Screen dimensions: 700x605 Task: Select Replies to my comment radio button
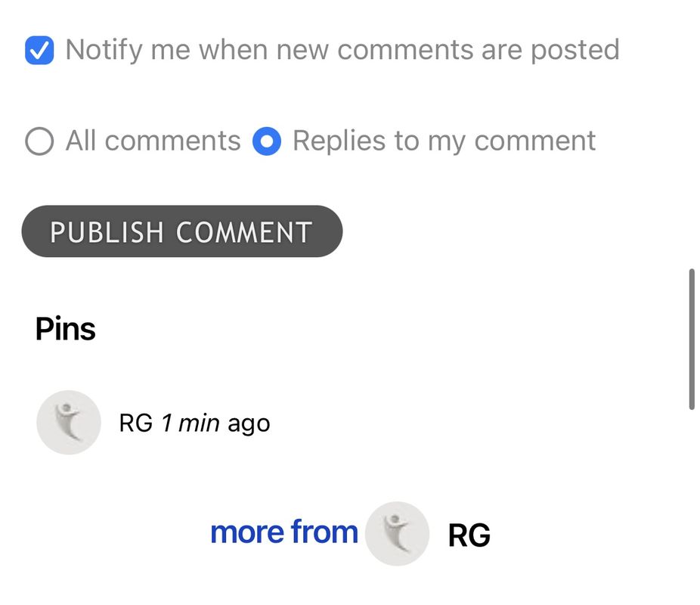(267, 141)
